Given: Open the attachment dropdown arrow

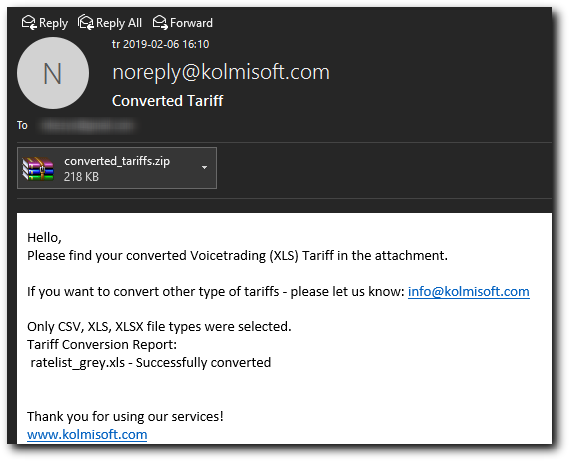Looking at the screenshot, I should pyautogui.click(x=204, y=167).
